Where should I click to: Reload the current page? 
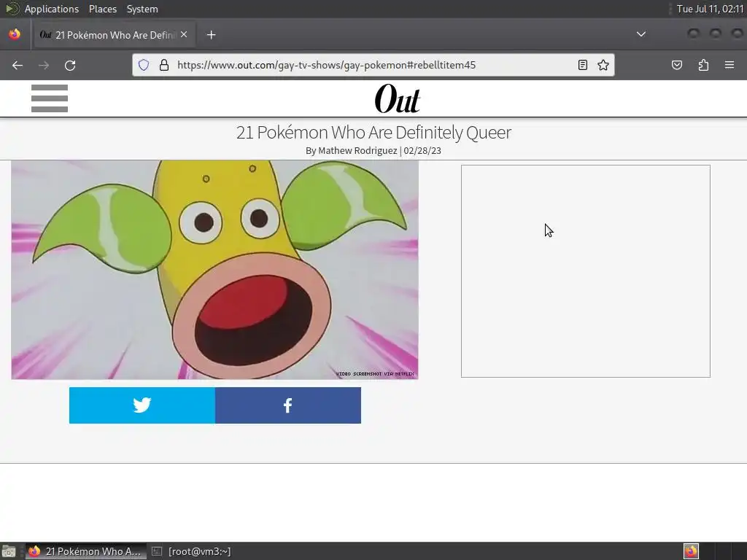tap(70, 65)
